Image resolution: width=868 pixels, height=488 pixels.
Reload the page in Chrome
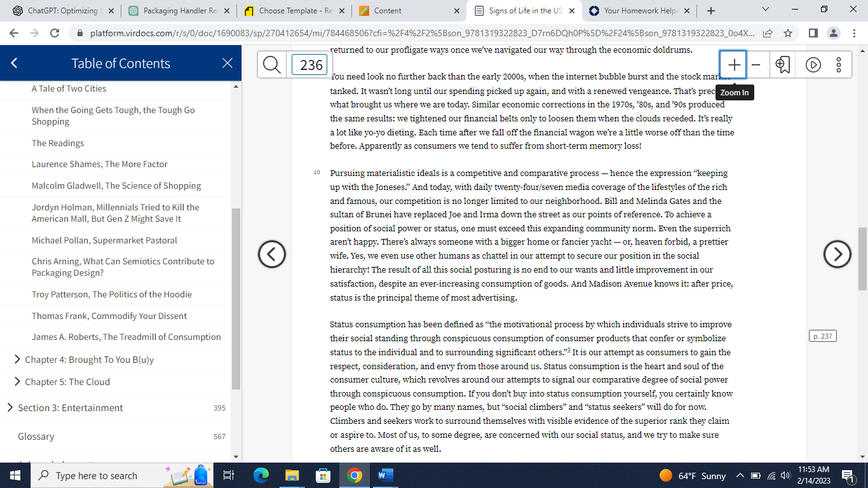[55, 33]
